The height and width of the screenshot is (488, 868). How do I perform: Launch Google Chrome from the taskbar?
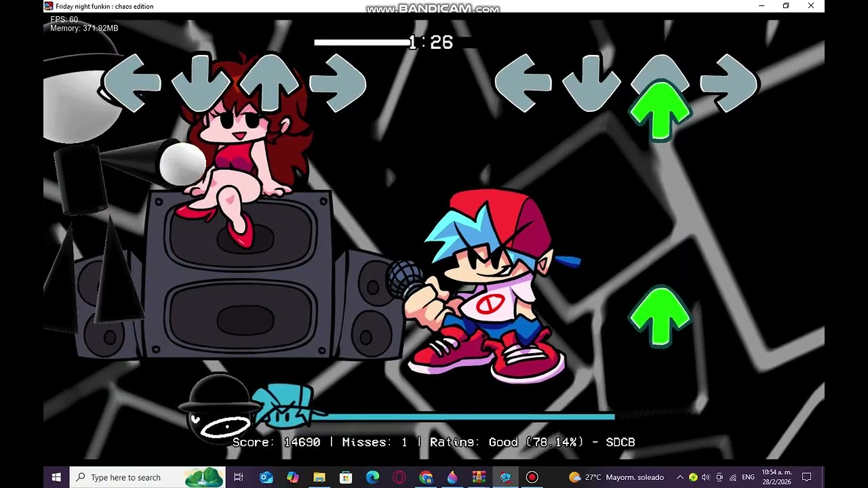(x=425, y=477)
